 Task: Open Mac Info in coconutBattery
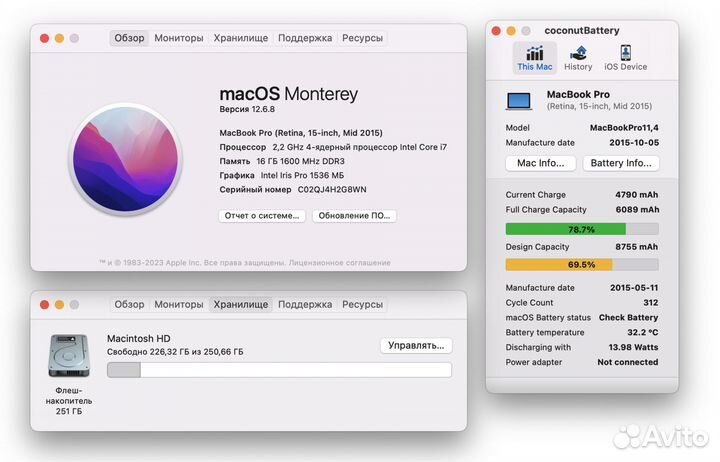540,163
